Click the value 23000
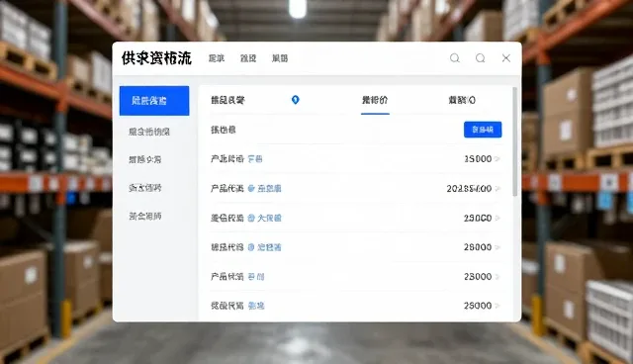The width and height of the screenshot is (633, 364). [x=478, y=276]
